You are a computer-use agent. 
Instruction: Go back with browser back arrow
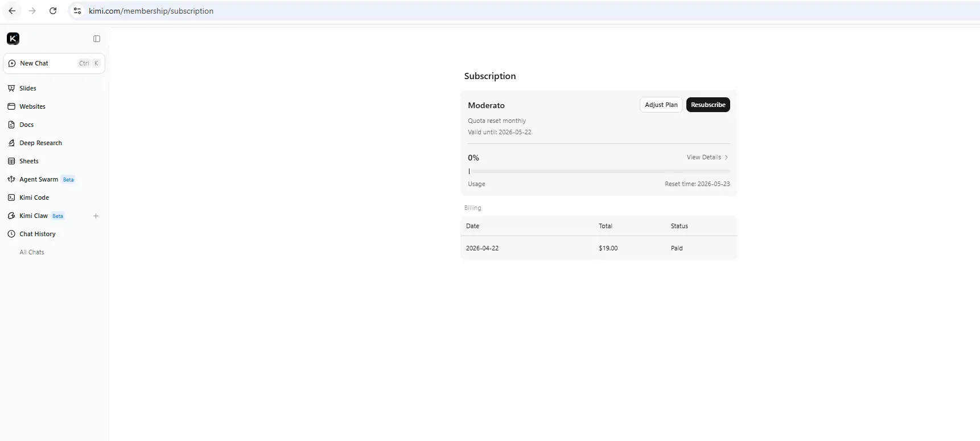12,11
